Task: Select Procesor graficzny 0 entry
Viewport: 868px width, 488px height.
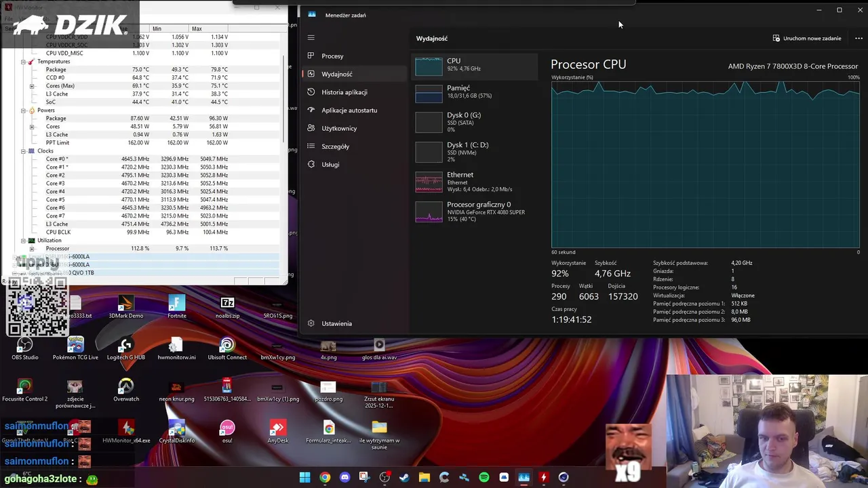Action: point(476,211)
